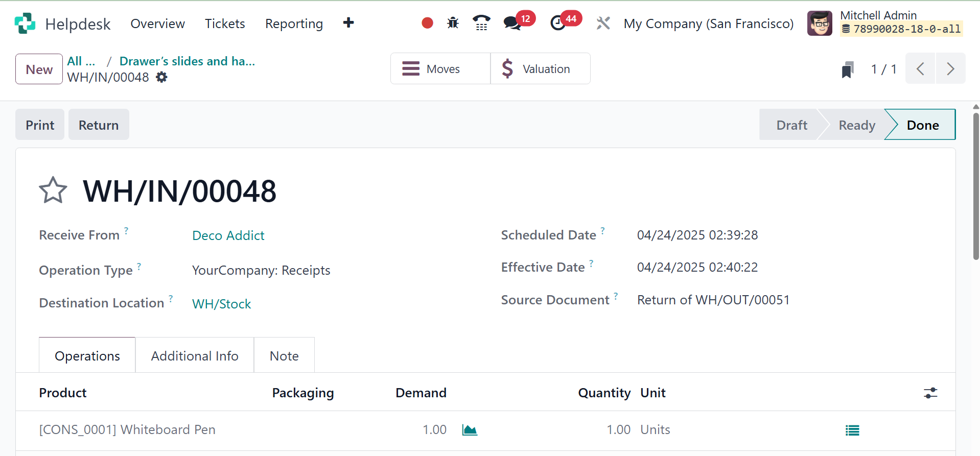The height and width of the screenshot is (456, 980).
Task: Open the Reporting menu
Action: [x=294, y=23]
